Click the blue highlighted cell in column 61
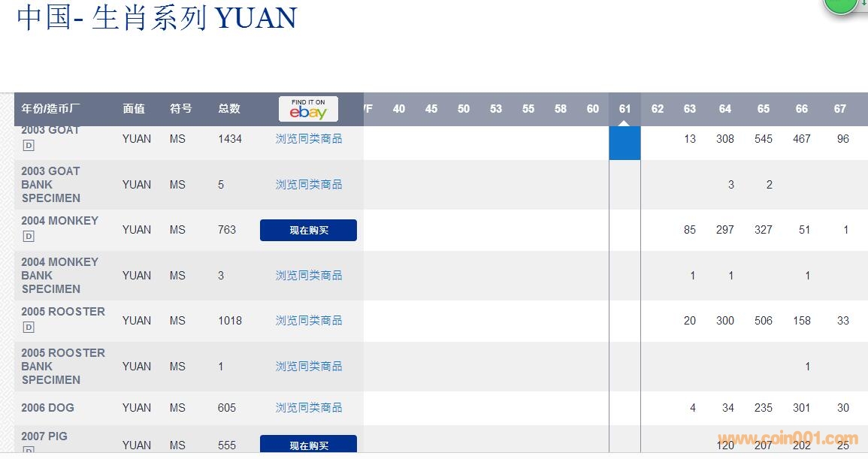This screenshot has height=459, width=868. 625,143
